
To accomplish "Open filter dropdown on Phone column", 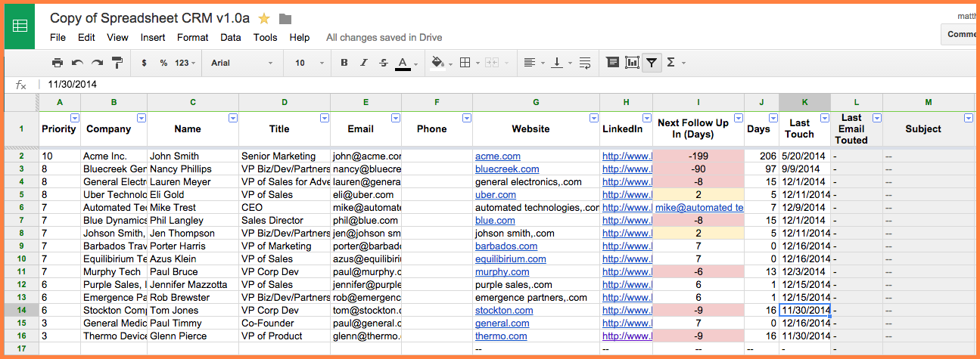I will pyautogui.click(x=466, y=118).
